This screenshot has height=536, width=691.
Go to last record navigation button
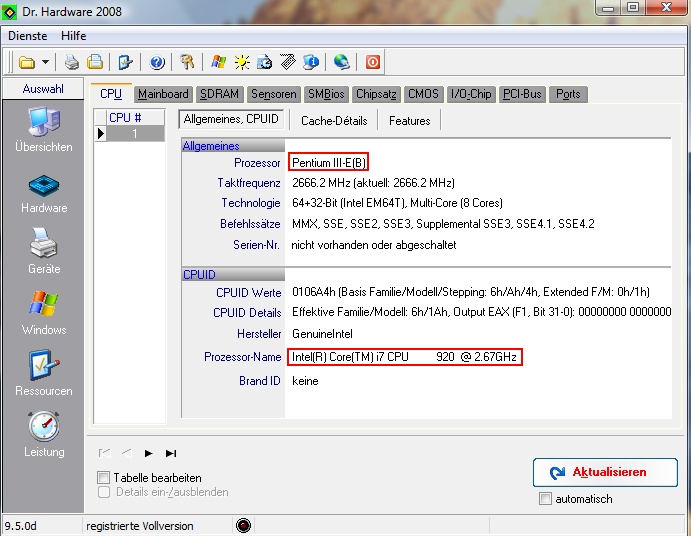coord(171,453)
